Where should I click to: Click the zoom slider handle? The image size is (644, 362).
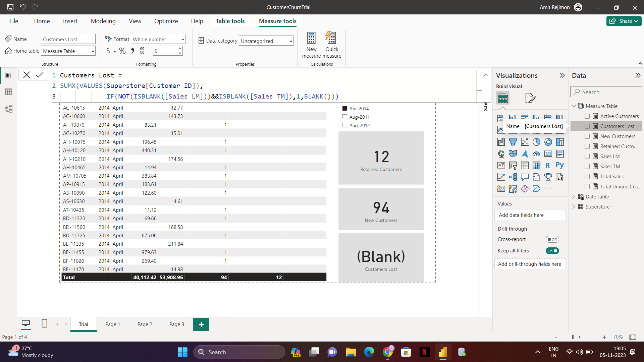tap(573, 337)
